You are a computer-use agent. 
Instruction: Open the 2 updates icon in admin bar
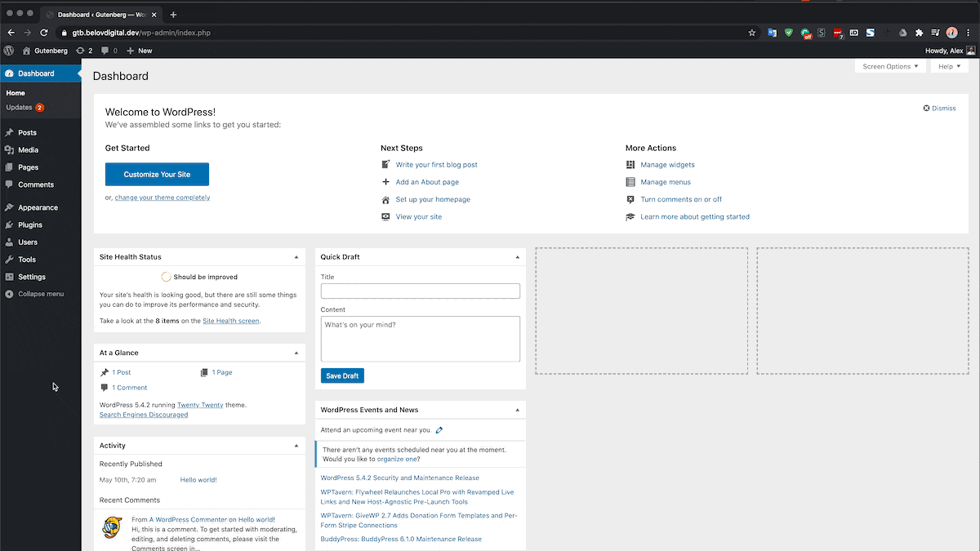coord(83,51)
